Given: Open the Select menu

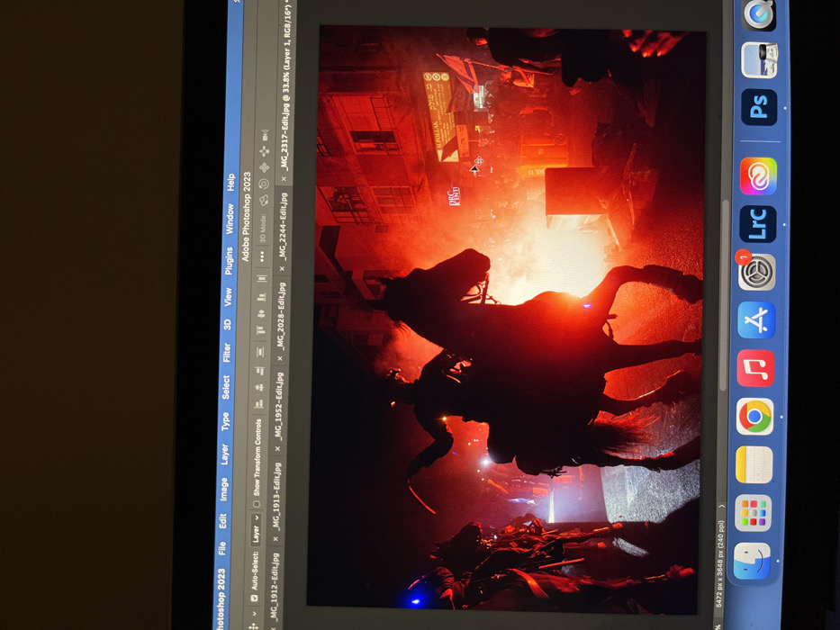Looking at the screenshot, I should point(226,387).
